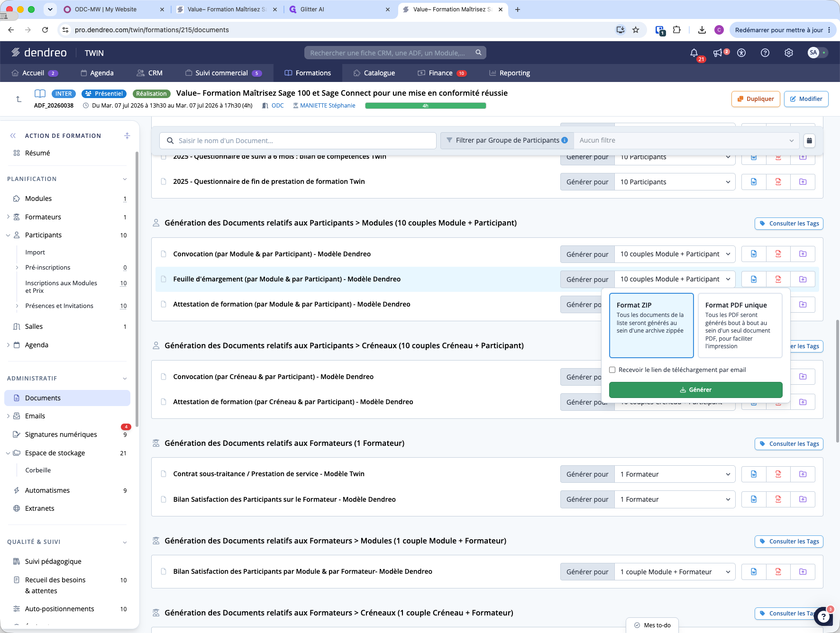This screenshot has width=840, height=633.
Task: Save Contrat sous-traitance to storage folder icon
Action: tap(803, 474)
